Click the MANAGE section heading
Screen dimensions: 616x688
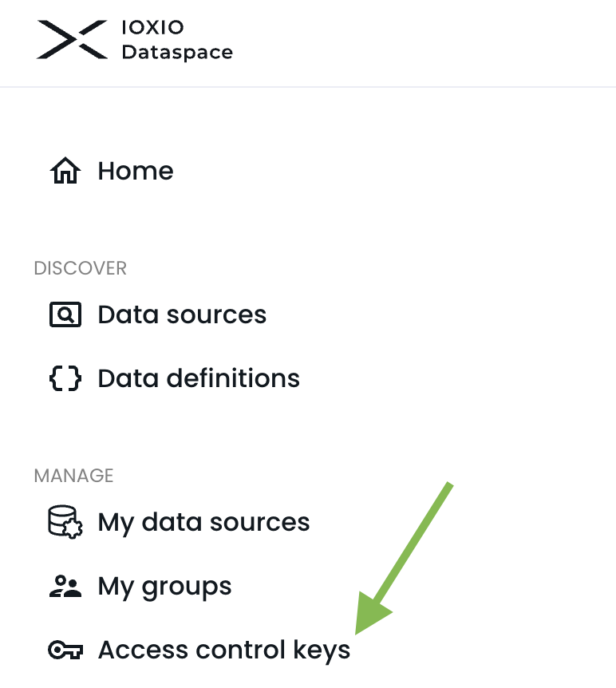click(x=73, y=475)
